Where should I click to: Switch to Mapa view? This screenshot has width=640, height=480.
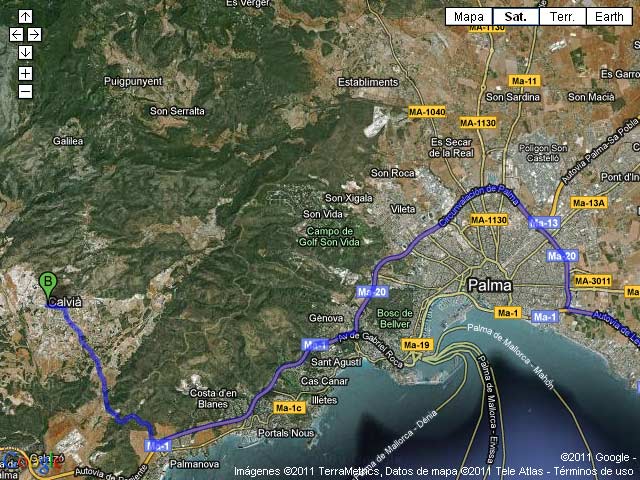(468, 16)
